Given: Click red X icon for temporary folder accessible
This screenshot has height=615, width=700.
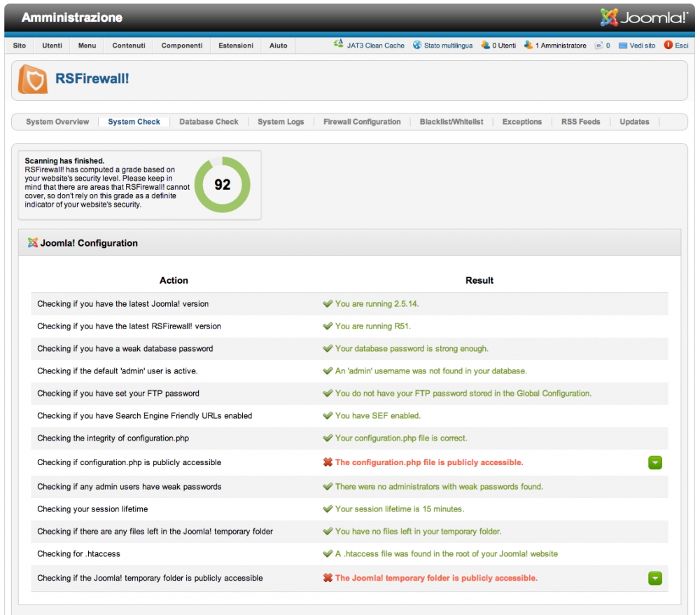Looking at the screenshot, I should [x=328, y=578].
